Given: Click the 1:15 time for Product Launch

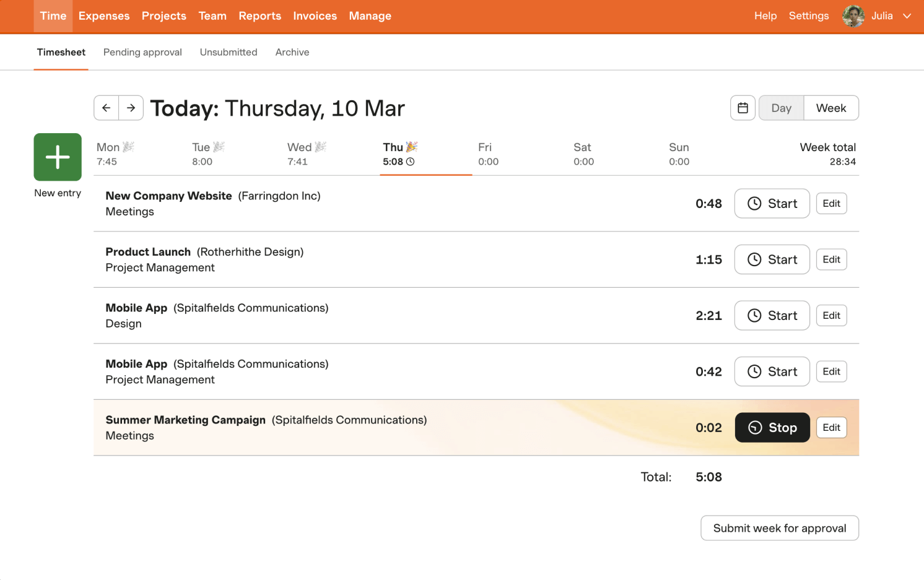Looking at the screenshot, I should click(x=708, y=260).
